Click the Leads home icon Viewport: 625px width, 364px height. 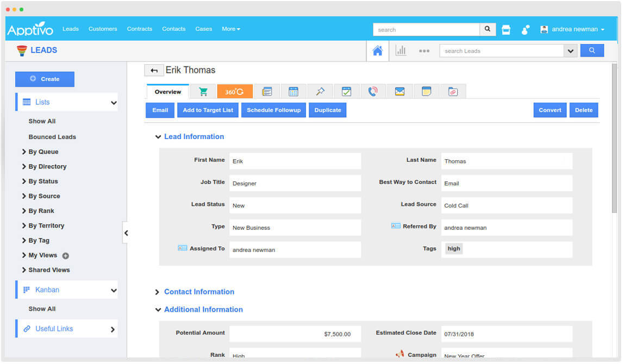pos(378,51)
